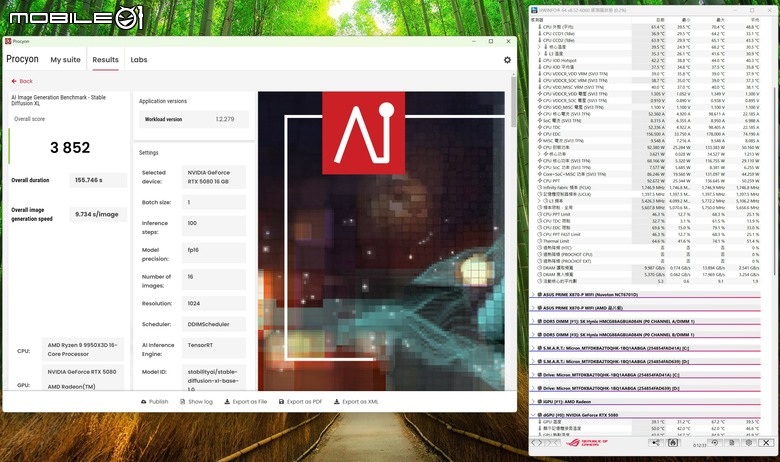This screenshot has width=780, height=462.
Task: Click HWiNFO logging icon beside share button
Action: coord(673,442)
